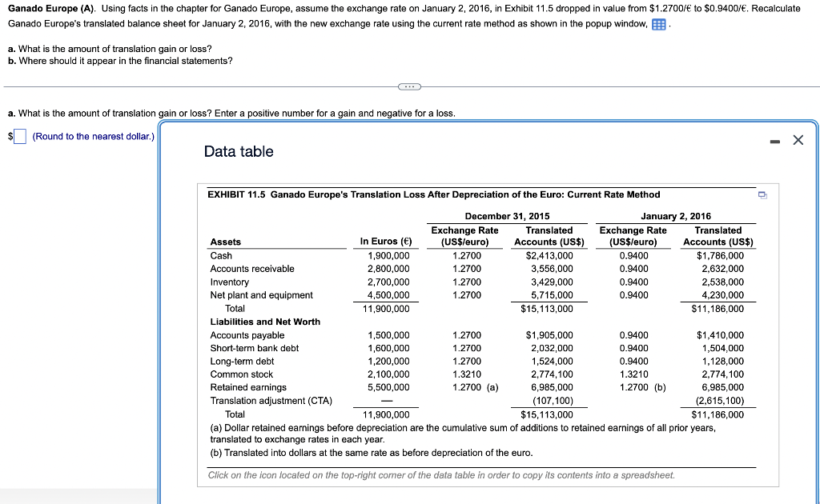Click the Cash row translated amount $1,786,000
The width and height of the screenshot is (820, 504).
(718, 255)
